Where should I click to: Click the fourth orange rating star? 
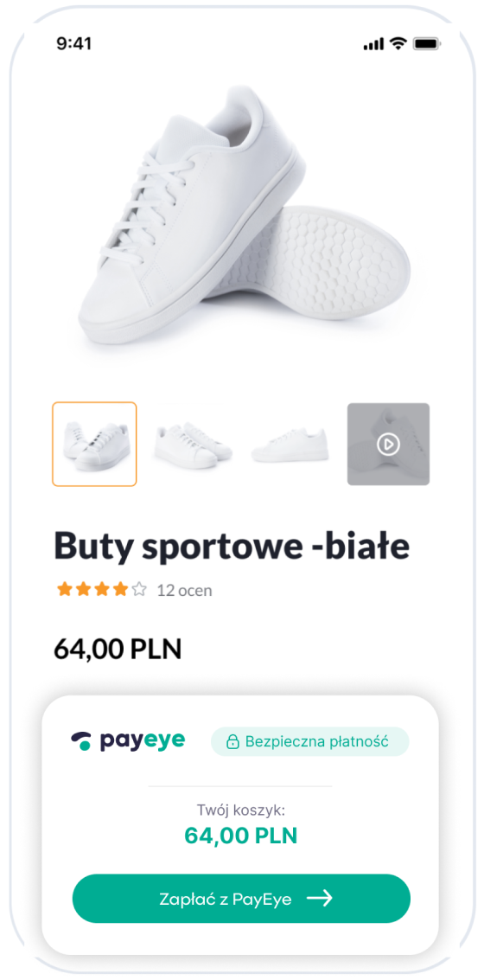pyautogui.click(x=120, y=589)
